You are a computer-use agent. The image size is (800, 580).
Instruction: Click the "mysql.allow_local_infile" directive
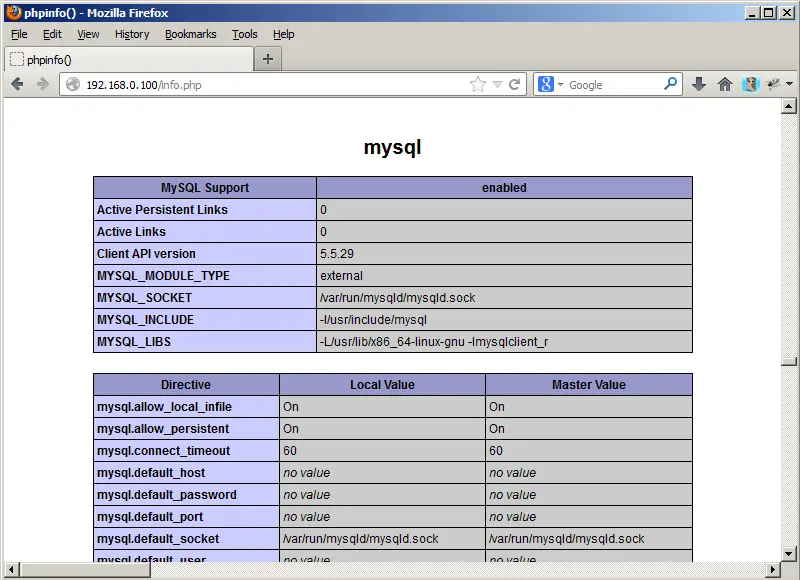click(x=164, y=407)
